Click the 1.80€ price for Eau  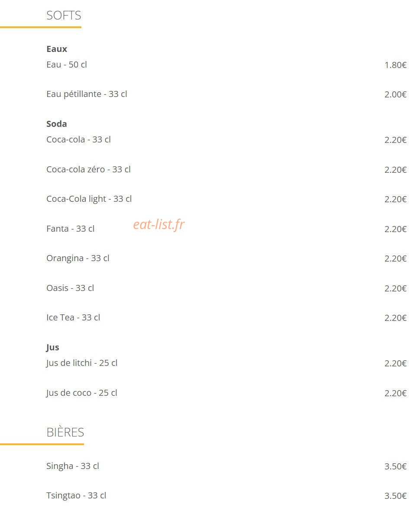395,65
